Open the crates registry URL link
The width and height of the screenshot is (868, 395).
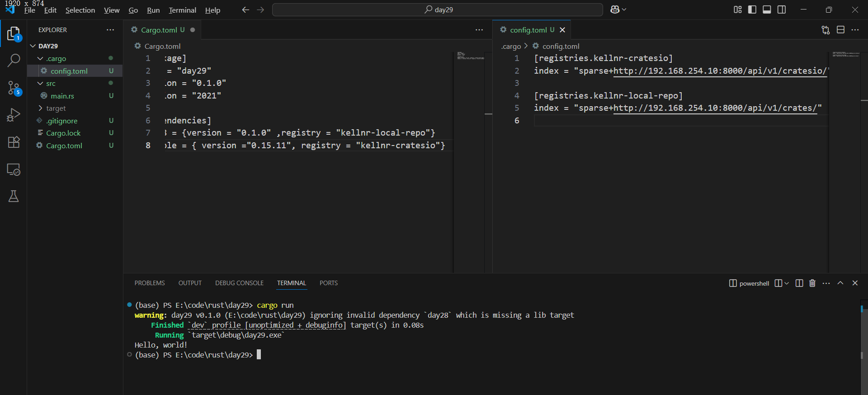(714, 108)
